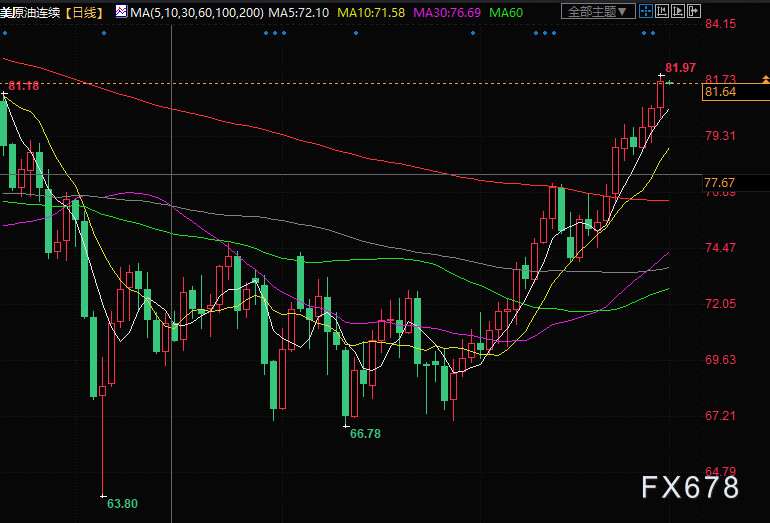The image size is (770, 523).
Task: Click the 84.15 axis price
Action: tap(720, 24)
